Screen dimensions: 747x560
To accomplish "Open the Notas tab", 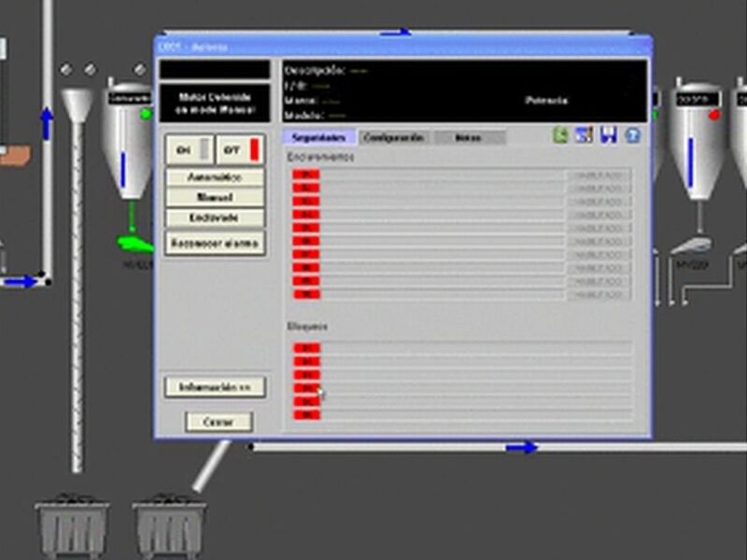I will pyautogui.click(x=468, y=137).
